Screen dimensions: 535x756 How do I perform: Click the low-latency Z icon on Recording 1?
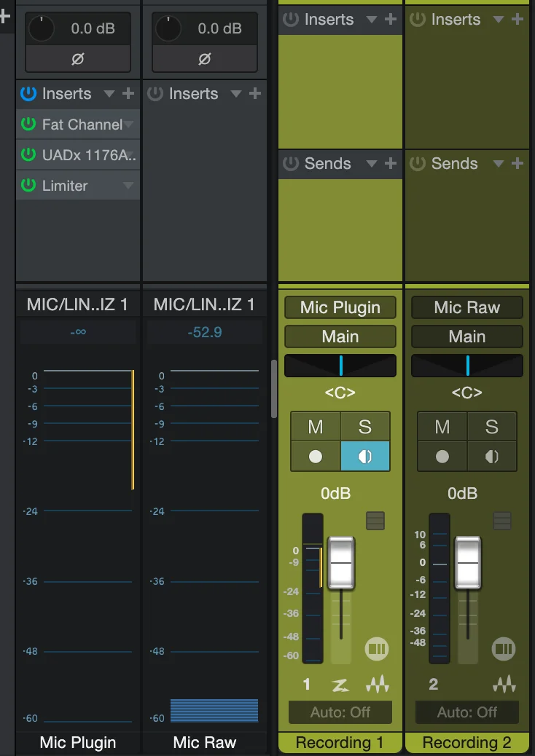[x=340, y=685]
